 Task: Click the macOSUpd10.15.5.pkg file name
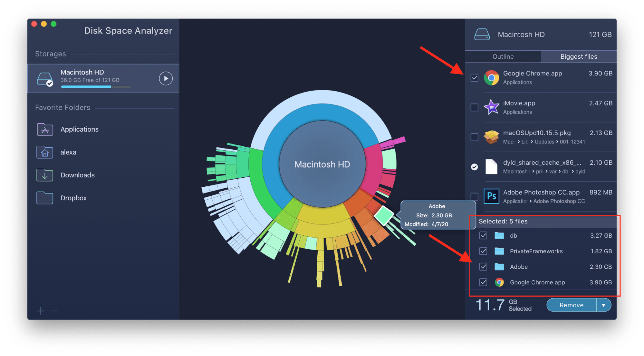click(x=537, y=133)
